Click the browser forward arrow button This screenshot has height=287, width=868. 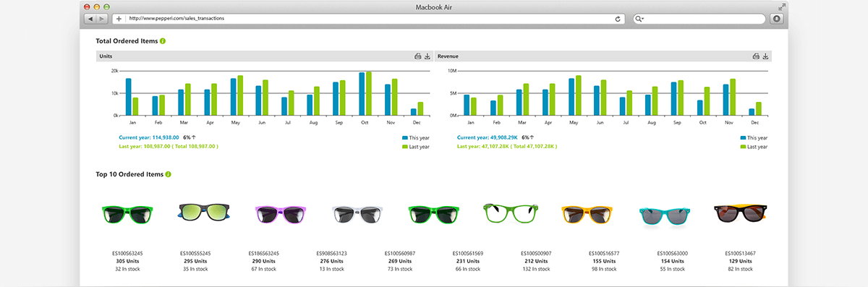tap(102, 18)
